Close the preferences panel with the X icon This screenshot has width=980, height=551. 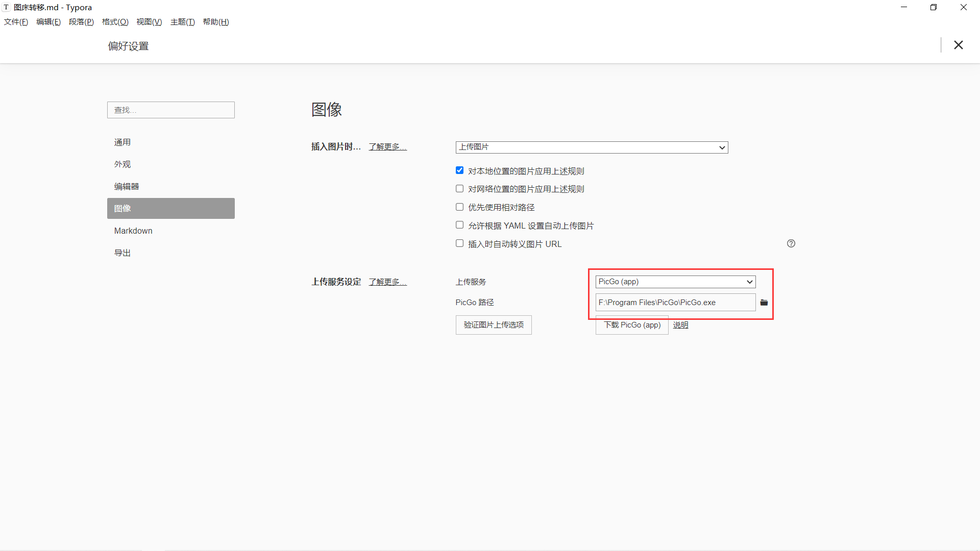[x=958, y=45]
